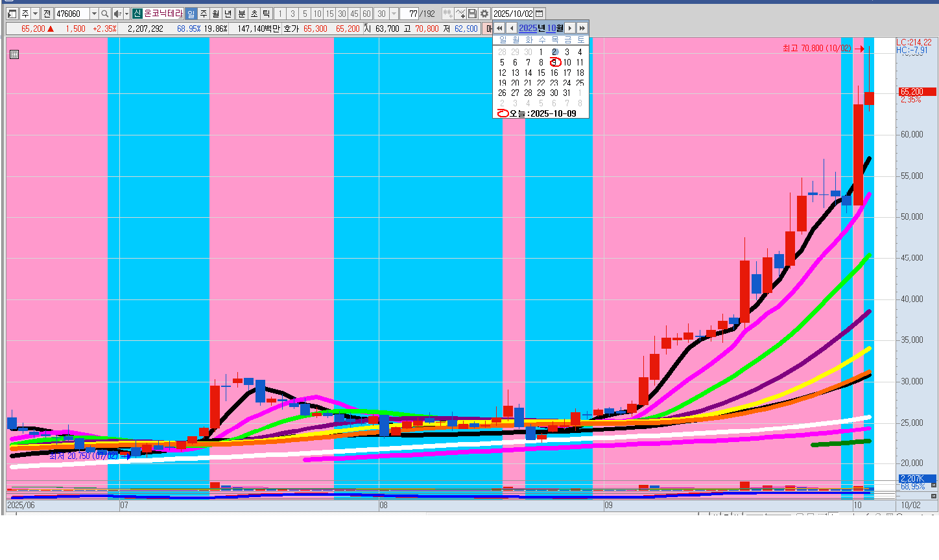Open the dropdown next to the 주 button
The height and width of the screenshot is (560, 939).
35,14
